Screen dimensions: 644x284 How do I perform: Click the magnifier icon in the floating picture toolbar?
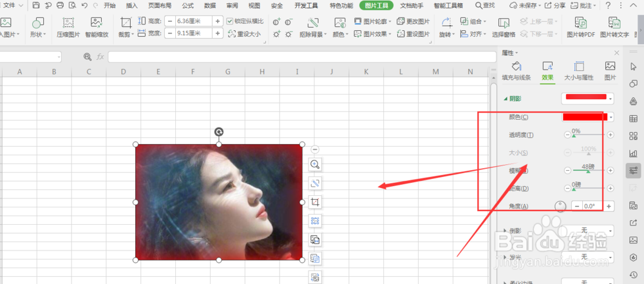pos(315,164)
